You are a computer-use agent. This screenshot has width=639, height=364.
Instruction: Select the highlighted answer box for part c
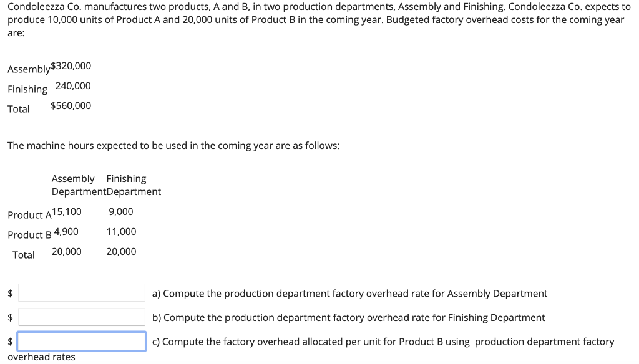pyautogui.click(x=81, y=341)
